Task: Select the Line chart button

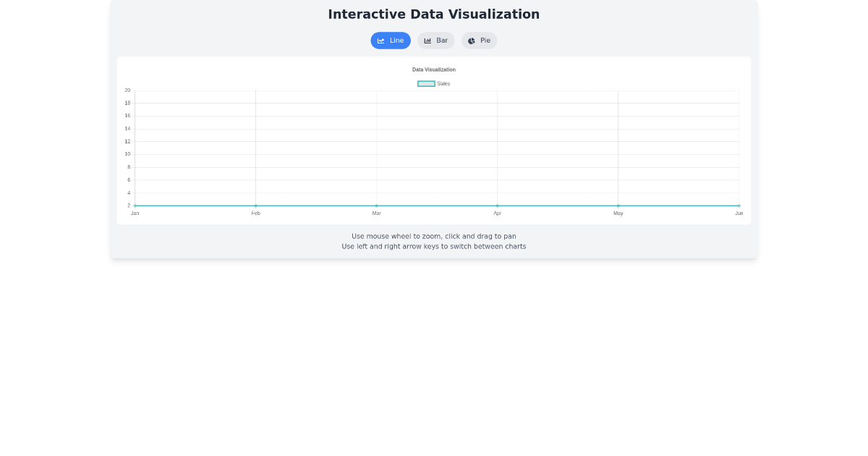Action: pyautogui.click(x=391, y=41)
